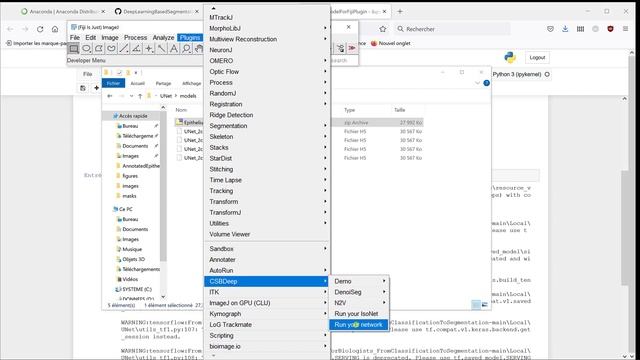
Task: Open the Registration submenu
Action: pyautogui.click(x=267, y=104)
